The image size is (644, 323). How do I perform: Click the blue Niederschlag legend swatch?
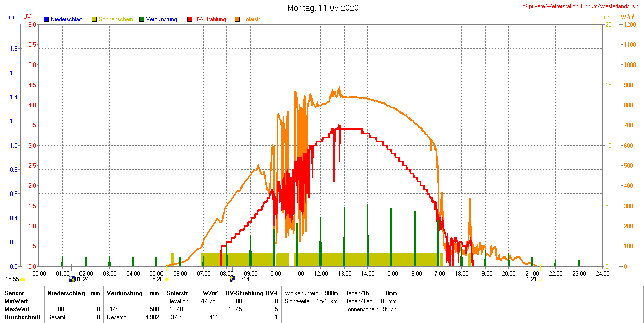click(46, 19)
